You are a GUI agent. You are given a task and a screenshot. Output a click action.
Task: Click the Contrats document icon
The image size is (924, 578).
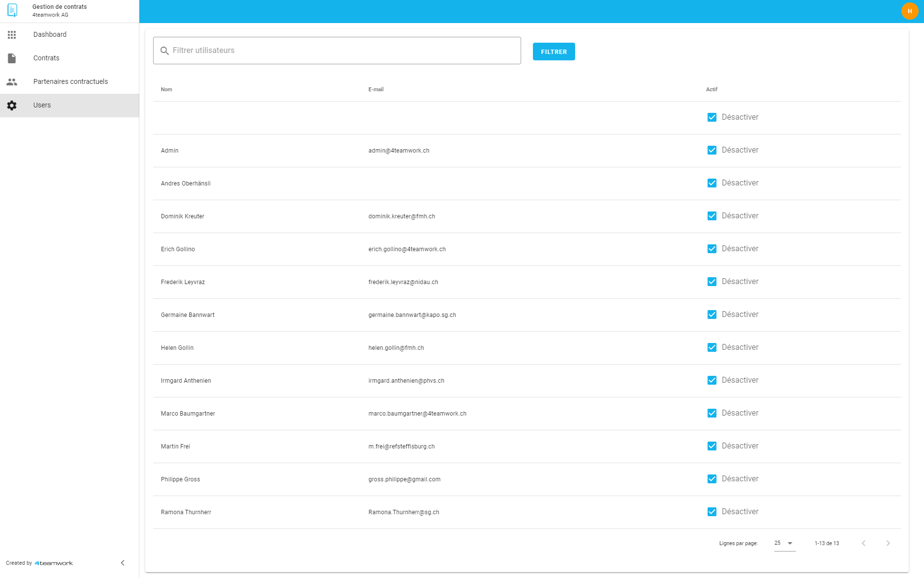(x=12, y=58)
